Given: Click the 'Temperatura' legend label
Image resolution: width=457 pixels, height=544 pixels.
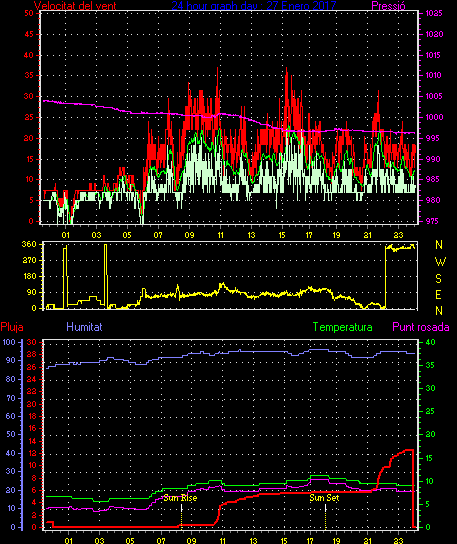Looking at the screenshot, I should coord(342,327).
